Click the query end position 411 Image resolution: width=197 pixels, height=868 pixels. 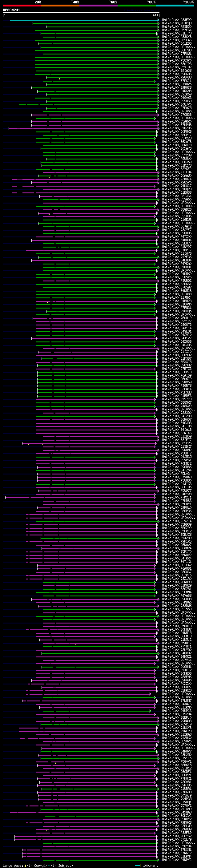point(155,15)
